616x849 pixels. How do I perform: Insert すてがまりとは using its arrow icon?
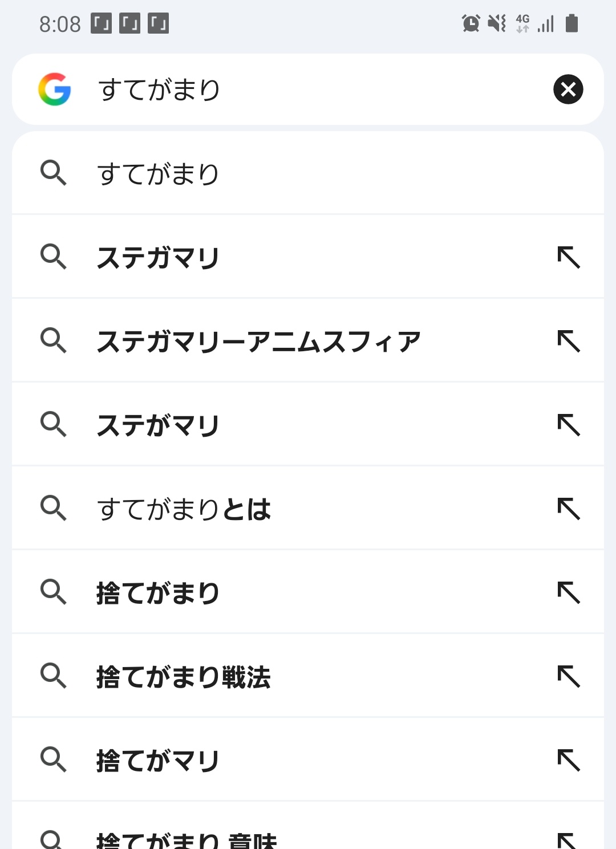[569, 509]
